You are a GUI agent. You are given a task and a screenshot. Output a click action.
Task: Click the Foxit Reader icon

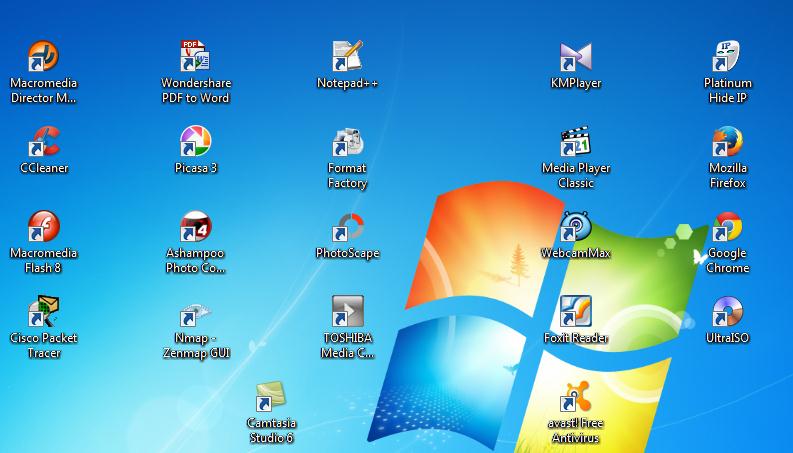click(576, 310)
